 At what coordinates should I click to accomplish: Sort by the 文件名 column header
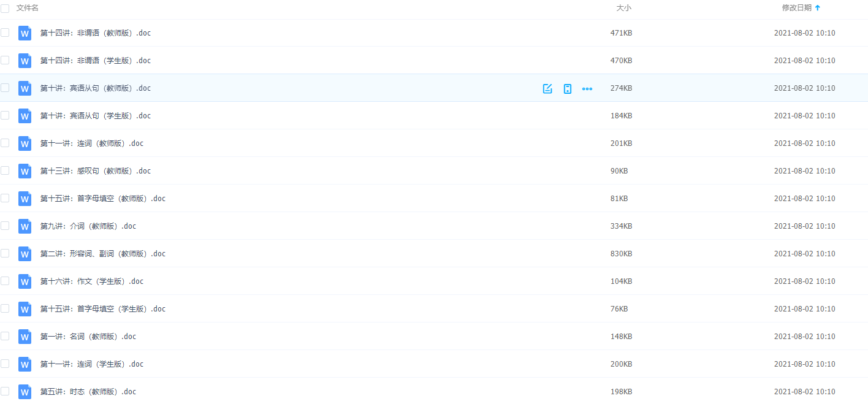coord(28,8)
